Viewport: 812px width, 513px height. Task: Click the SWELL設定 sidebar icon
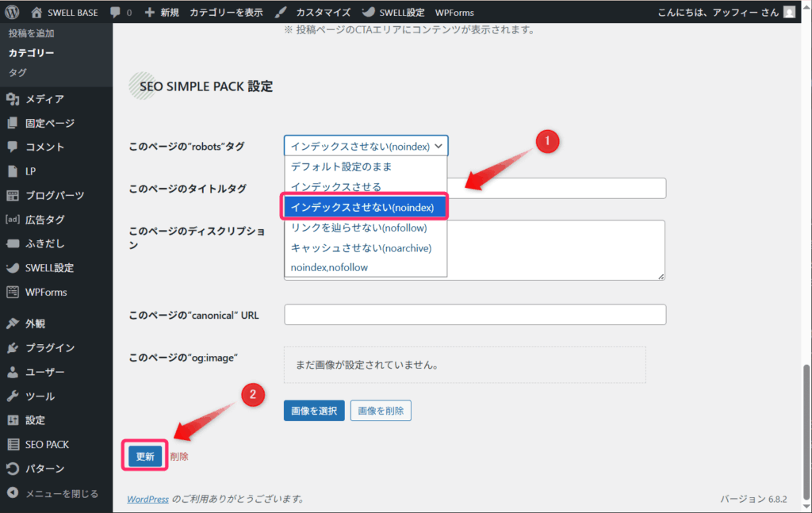pyautogui.click(x=13, y=268)
